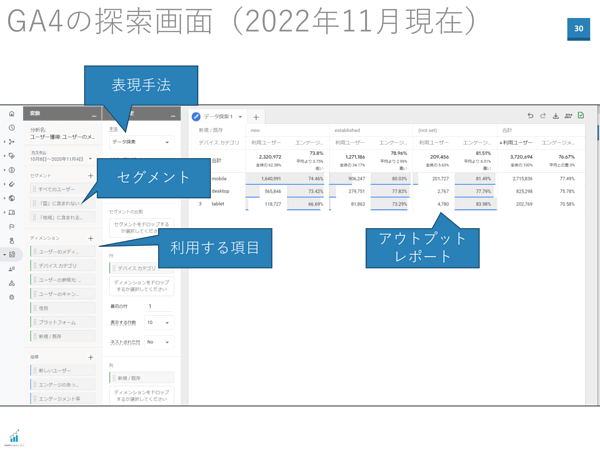Click the 3,720,694 total users value

(x=521, y=157)
